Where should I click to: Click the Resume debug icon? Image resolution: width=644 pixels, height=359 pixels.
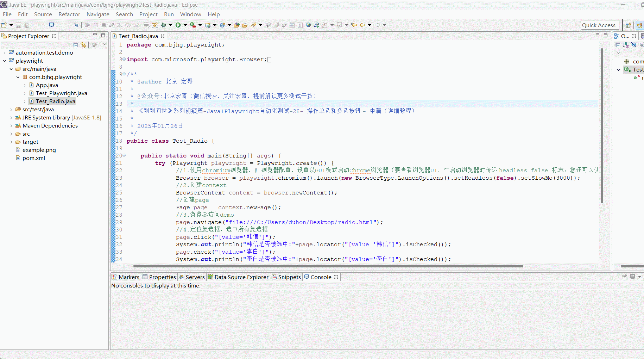[87, 25]
